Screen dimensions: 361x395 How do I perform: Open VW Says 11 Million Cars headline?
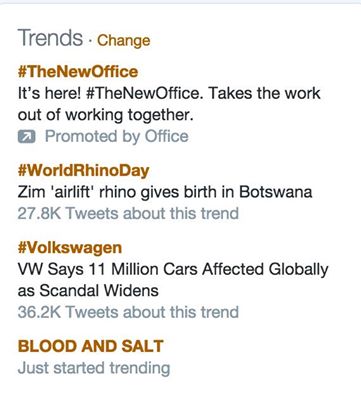coord(173,269)
